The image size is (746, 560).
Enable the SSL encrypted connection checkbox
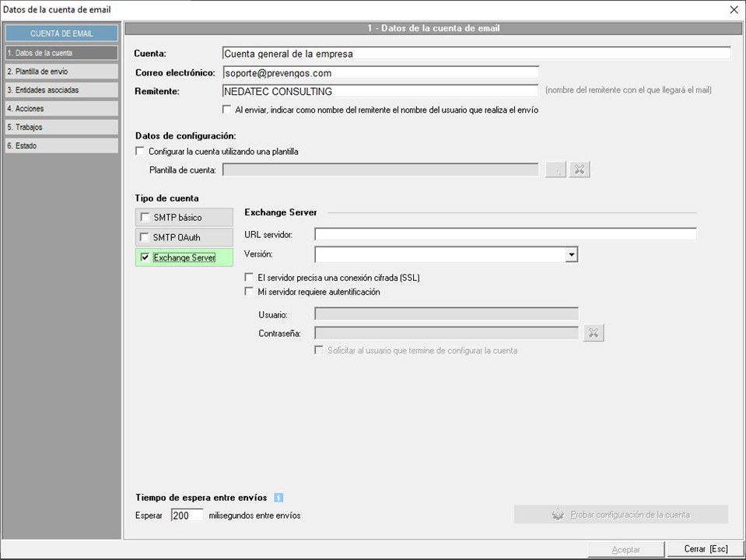pos(250,278)
